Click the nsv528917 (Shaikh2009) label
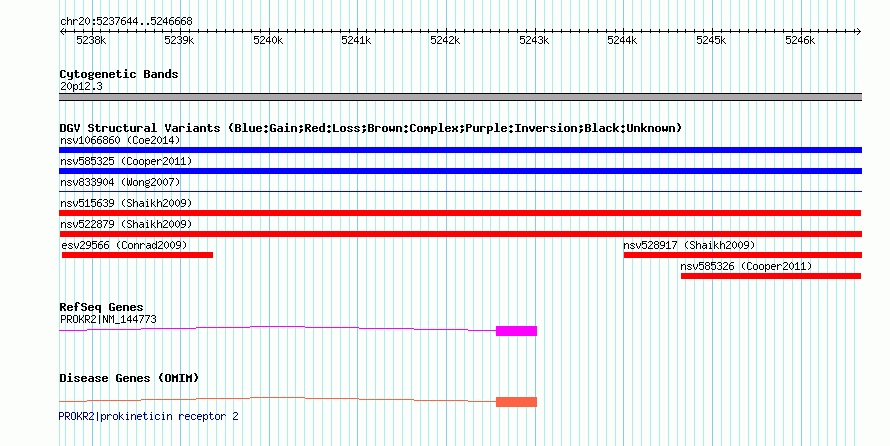Screen dimensions: 890x446 coord(690,245)
